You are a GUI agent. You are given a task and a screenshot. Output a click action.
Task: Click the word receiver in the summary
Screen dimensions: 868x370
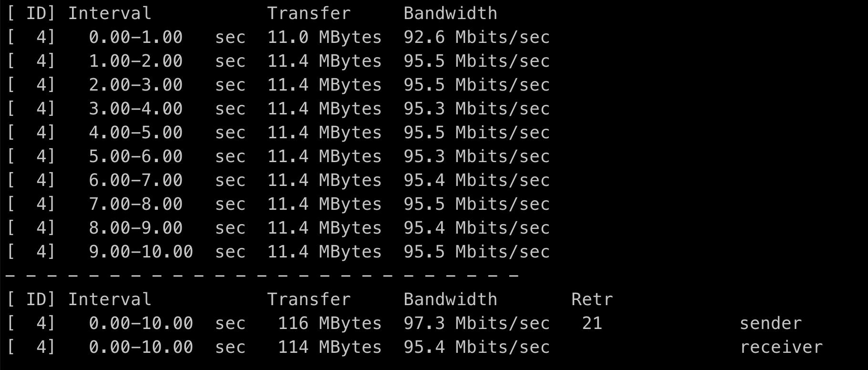pyautogui.click(x=781, y=347)
